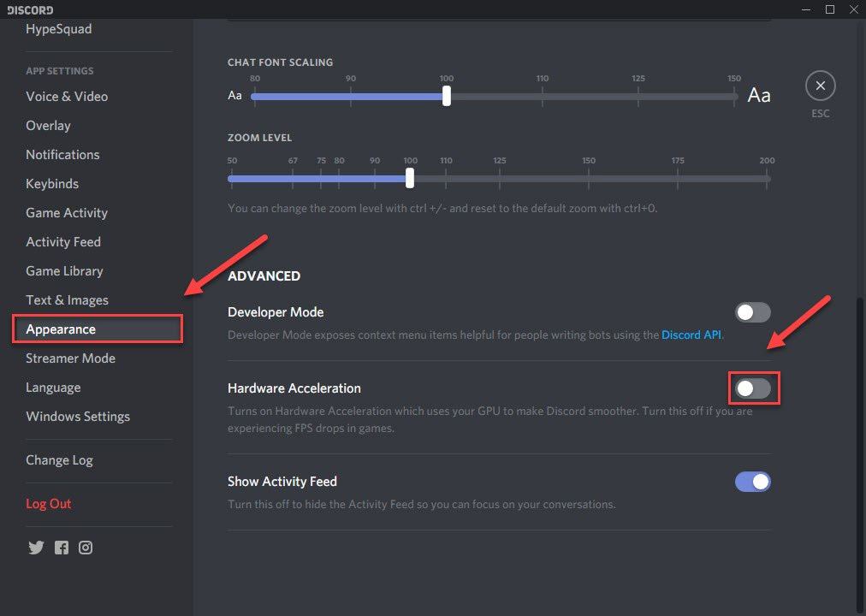This screenshot has height=616, width=866.
Task: Set zoom level to 150 on slider
Action: point(589,178)
